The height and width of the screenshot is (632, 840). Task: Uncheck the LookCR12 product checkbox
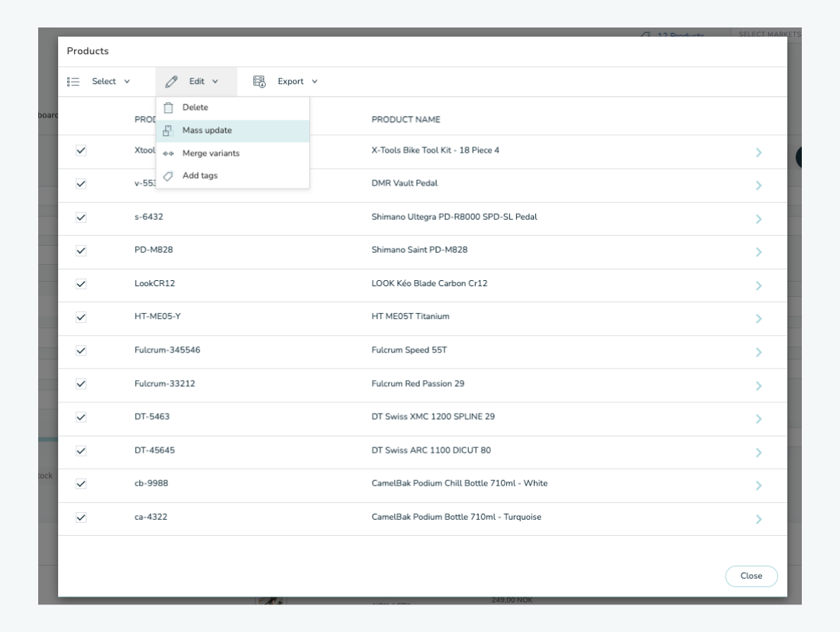[81, 284]
